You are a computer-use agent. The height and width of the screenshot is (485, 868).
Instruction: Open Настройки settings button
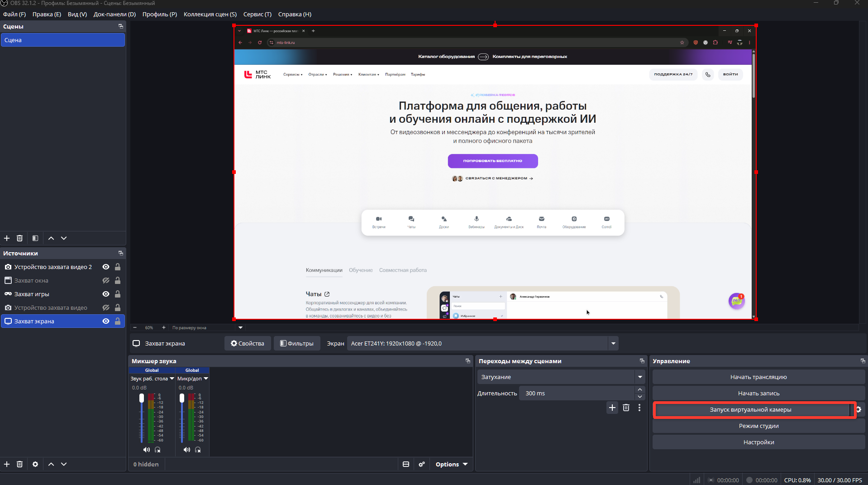(x=758, y=442)
